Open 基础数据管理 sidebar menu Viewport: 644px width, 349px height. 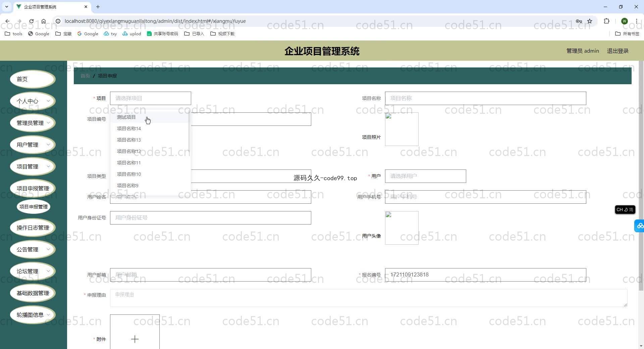tap(33, 293)
